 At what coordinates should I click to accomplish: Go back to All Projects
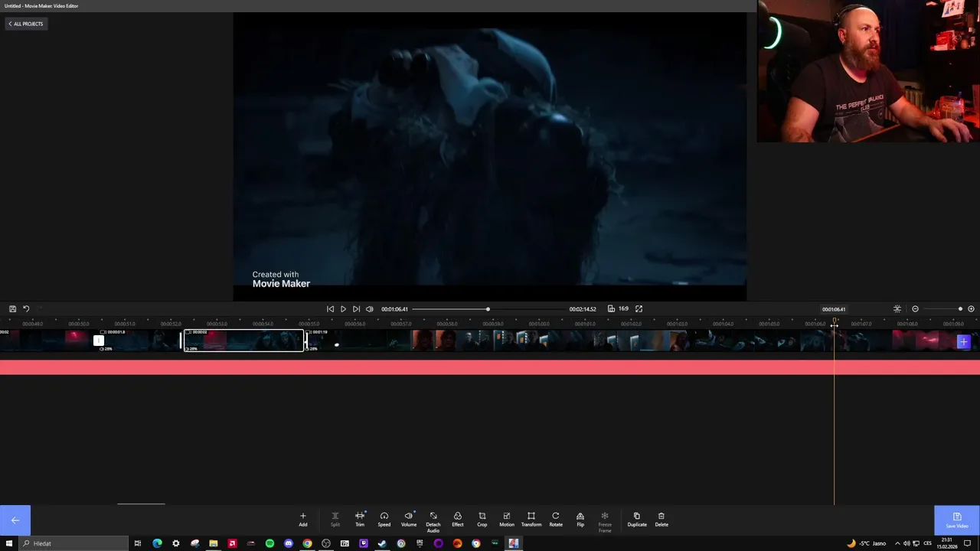(26, 24)
